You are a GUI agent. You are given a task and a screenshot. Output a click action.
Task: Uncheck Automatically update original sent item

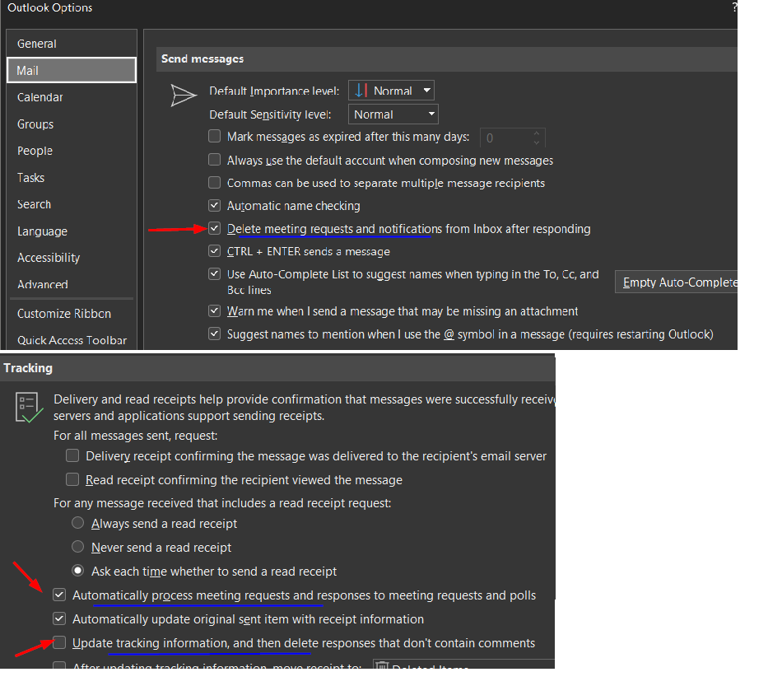click(x=59, y=618)
